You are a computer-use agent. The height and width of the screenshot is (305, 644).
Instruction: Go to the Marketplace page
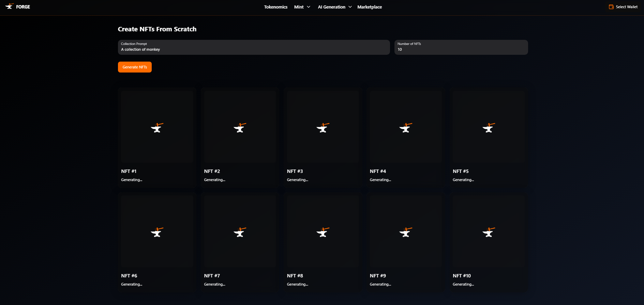point(370,7)
